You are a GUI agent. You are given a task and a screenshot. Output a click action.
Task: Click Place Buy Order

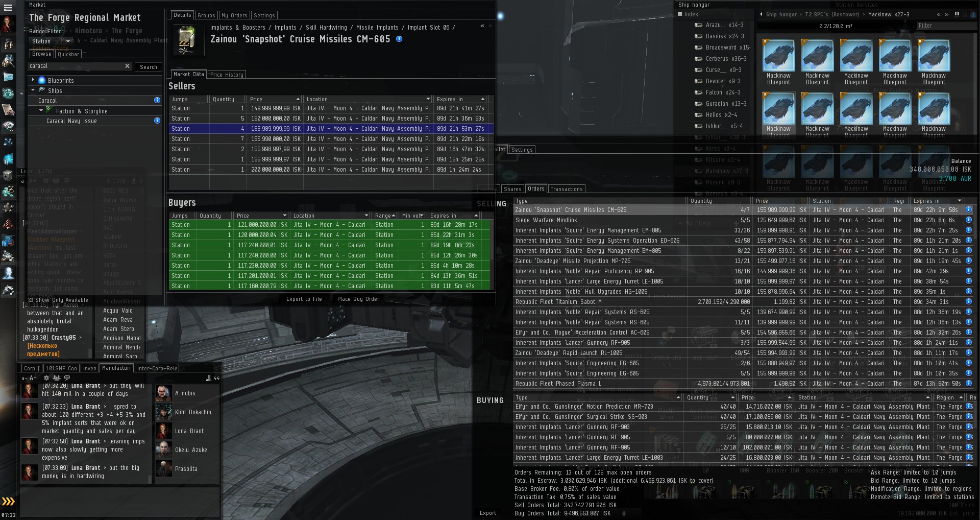click(x=358, y=299)
